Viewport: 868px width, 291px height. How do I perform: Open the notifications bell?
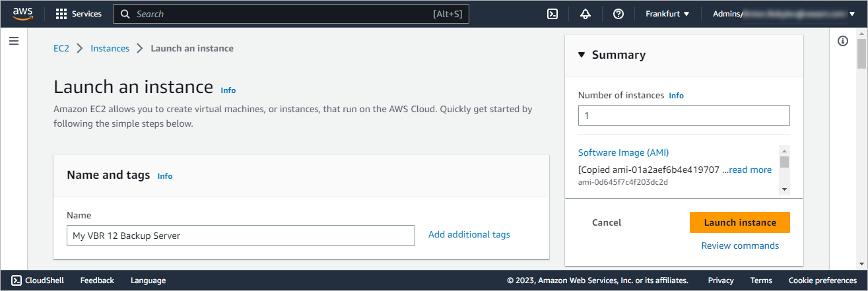[x=585, y=14]
